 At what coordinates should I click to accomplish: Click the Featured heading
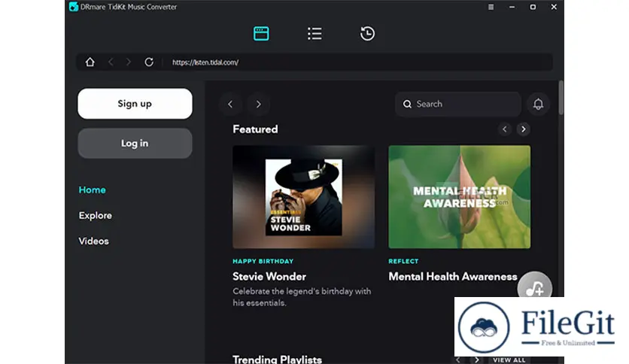[x=255, y=129]
